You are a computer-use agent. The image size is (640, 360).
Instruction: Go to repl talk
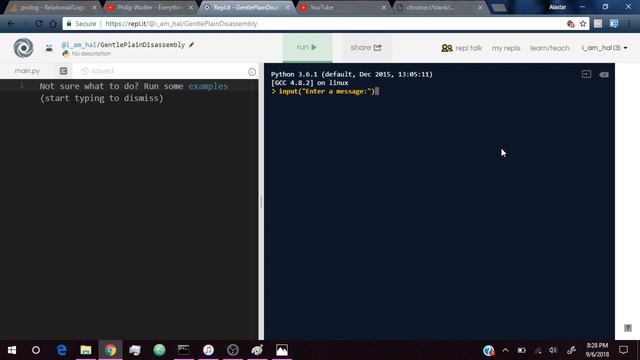click(462, 48)
